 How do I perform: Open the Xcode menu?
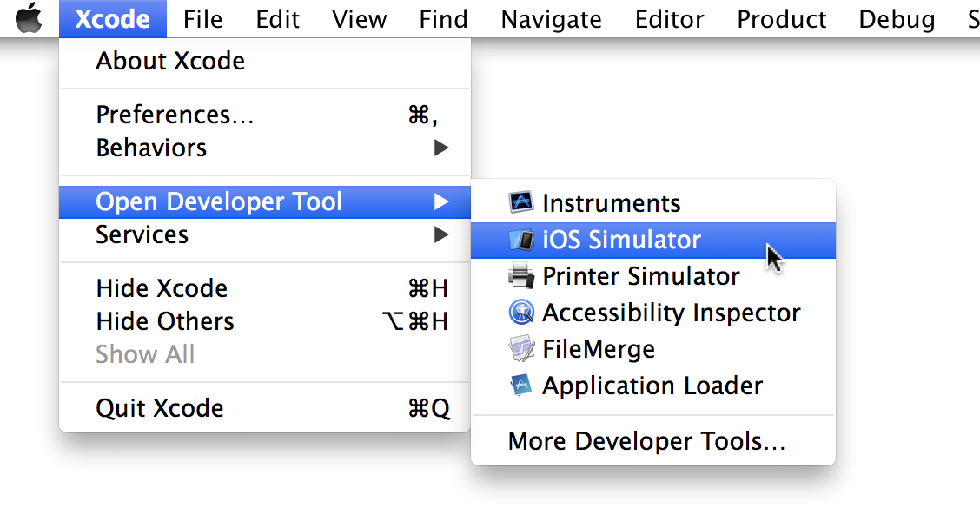(112, 19)
